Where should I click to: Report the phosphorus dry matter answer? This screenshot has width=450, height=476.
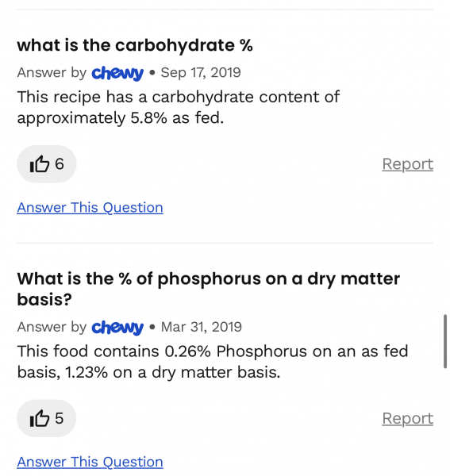click(407, 419)
